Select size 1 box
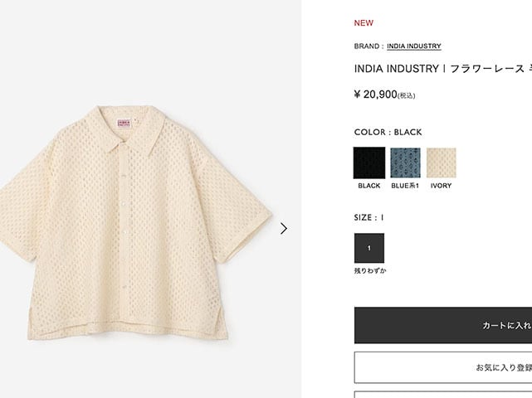The image size is (532, 398). [369, 248]
